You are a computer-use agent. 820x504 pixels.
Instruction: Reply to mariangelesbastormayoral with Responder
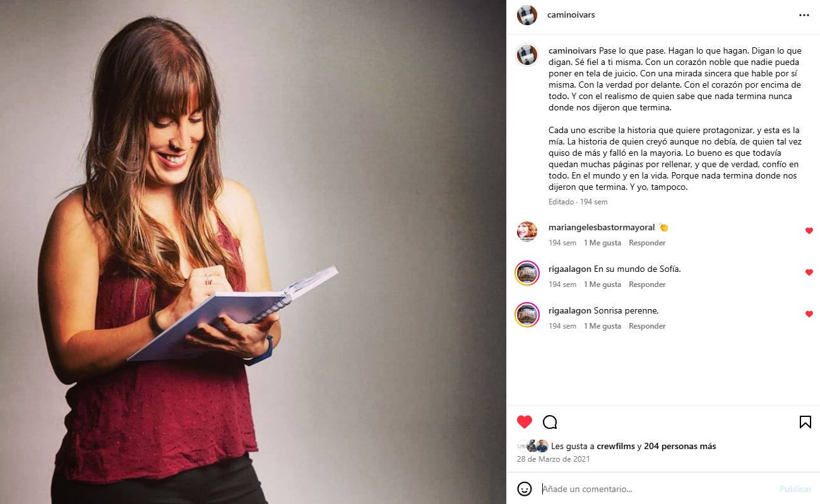click(x=647, y=243)
